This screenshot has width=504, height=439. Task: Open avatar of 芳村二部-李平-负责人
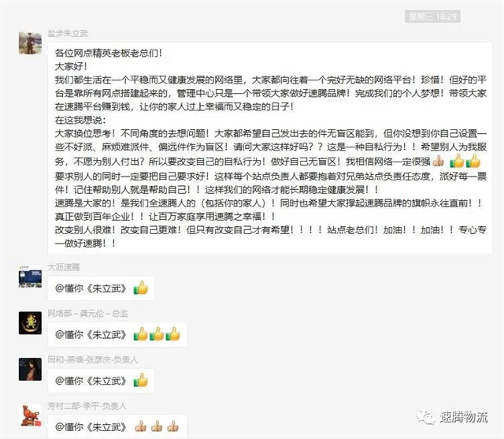pos(30,415)
